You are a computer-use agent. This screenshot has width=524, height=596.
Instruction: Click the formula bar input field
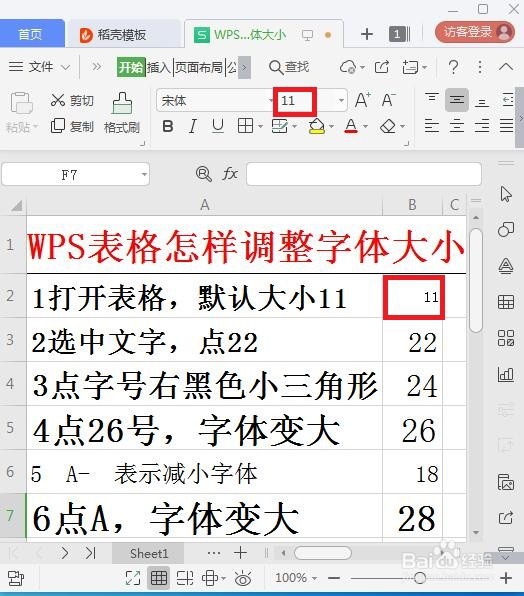[x=364, y=174]
